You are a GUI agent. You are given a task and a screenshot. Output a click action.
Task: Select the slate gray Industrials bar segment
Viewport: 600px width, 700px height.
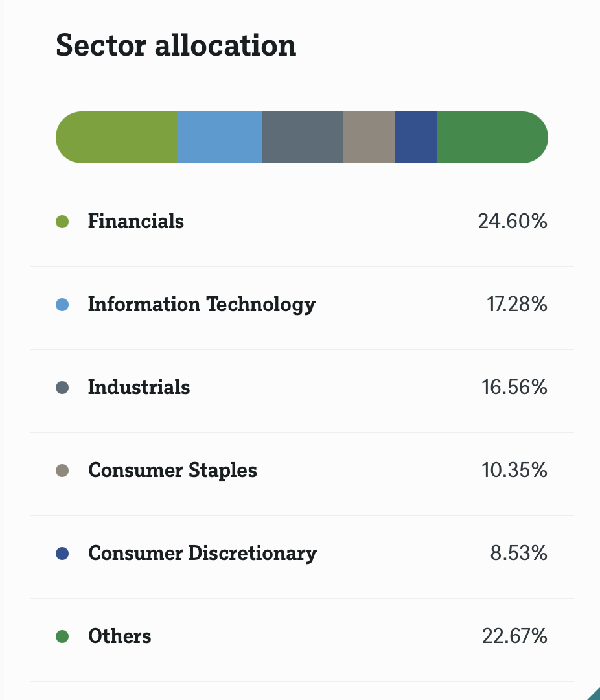coord(302,137)
